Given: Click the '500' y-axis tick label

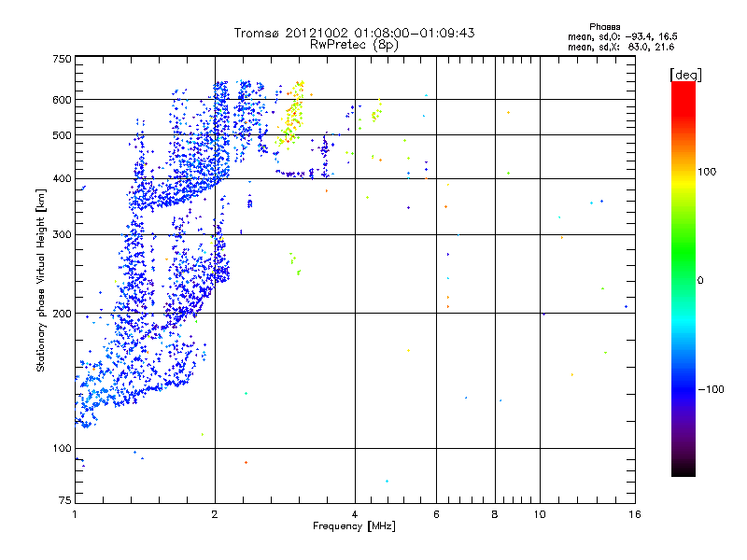Looking at the screenshot, I should (62, 135).
